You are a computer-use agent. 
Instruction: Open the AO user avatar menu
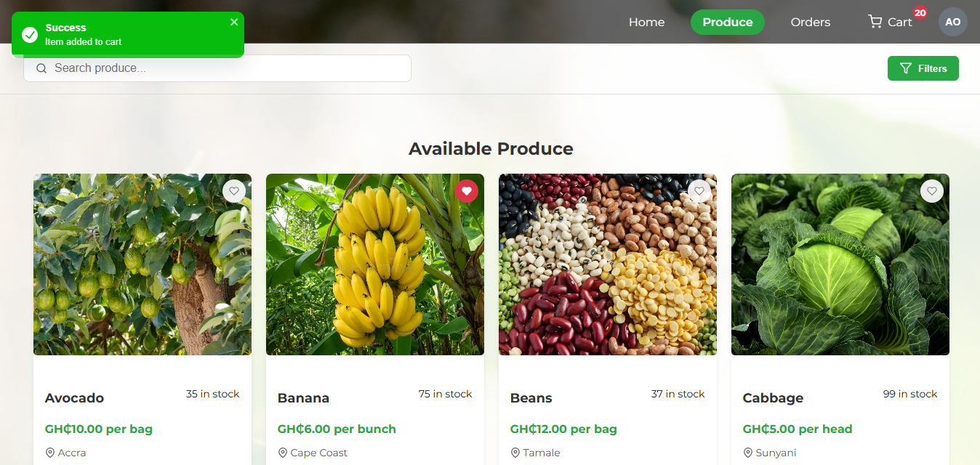(x=952, y=22)
